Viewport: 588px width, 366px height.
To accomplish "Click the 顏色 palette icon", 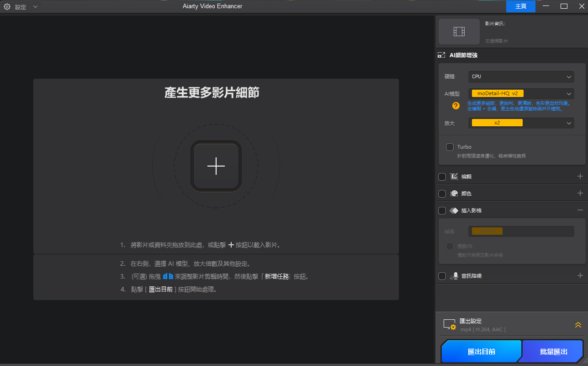I will (x=454, y=194).
